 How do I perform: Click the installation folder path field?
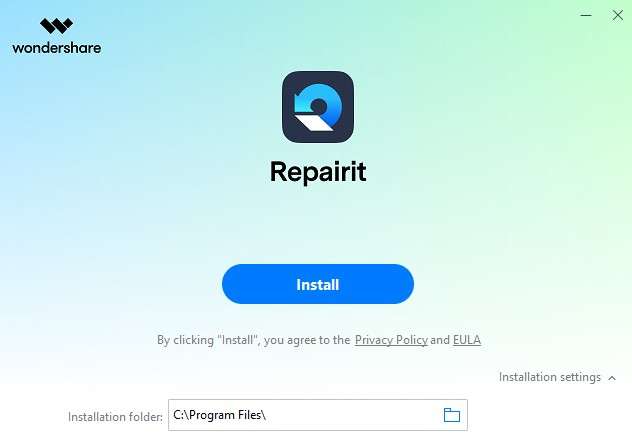318,415
